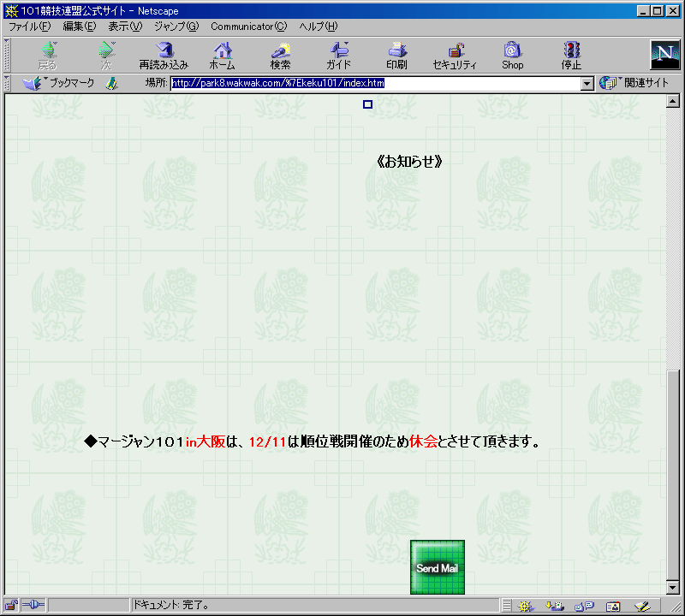This screenshot has height=616, width=685.
Task: Go to Home (ホーム)
Action: tap(222, 56)
